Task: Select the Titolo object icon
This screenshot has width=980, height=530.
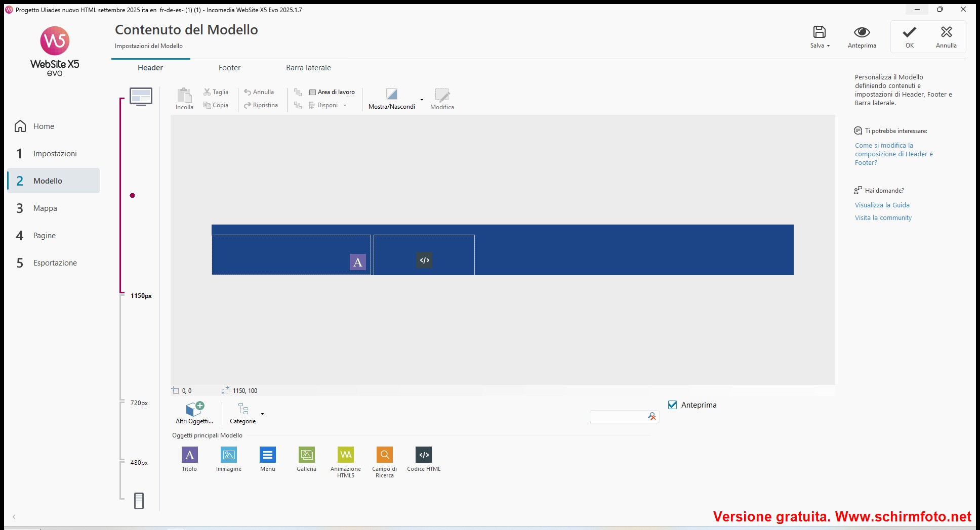Action: 189,455
